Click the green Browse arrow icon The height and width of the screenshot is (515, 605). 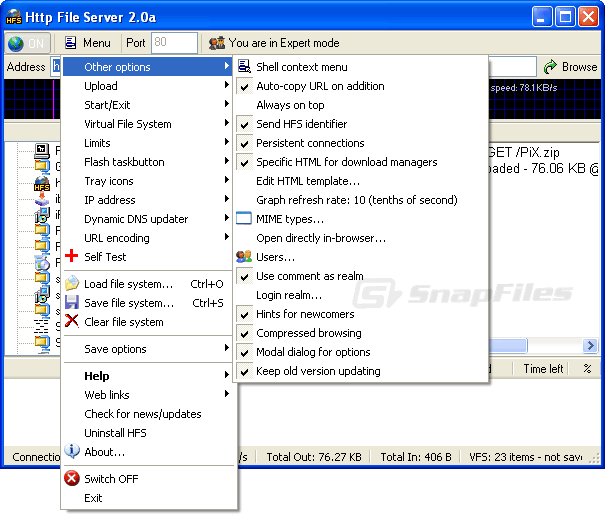click(x=550, y=67)
